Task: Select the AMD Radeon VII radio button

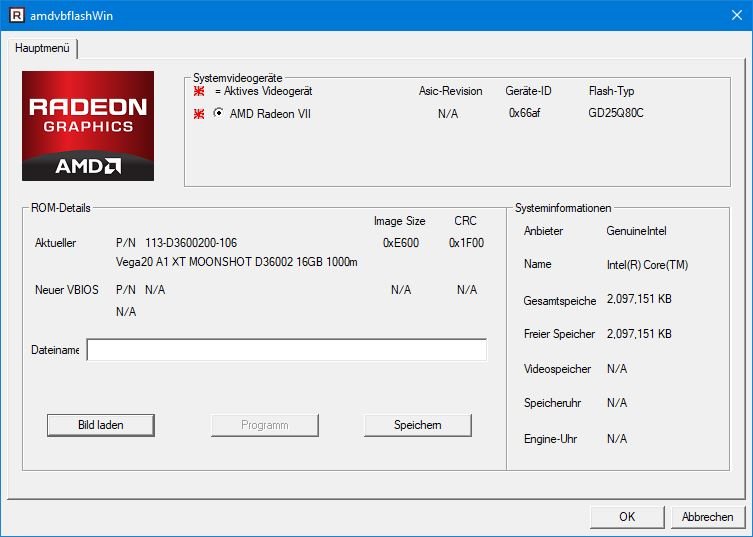Action: click(x=218, y=113)
